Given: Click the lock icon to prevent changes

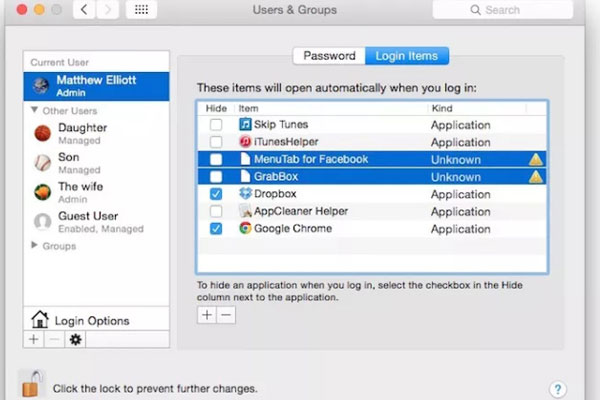Looking at the screenshot, I should (32, 384).
